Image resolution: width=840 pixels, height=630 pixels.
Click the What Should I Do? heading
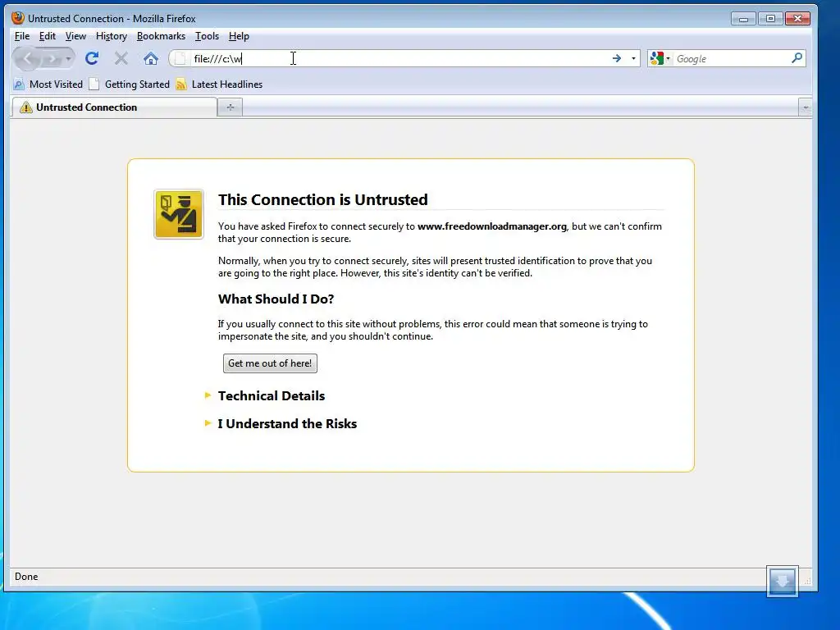276,299
